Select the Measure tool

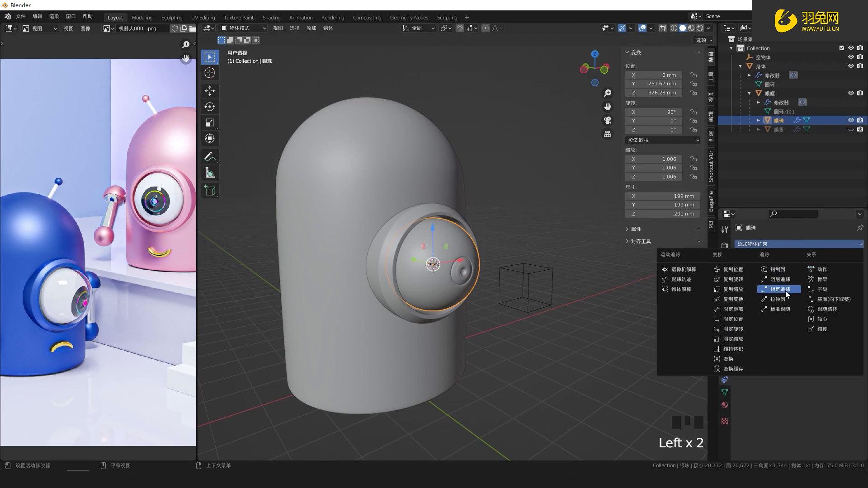[210, 172]
